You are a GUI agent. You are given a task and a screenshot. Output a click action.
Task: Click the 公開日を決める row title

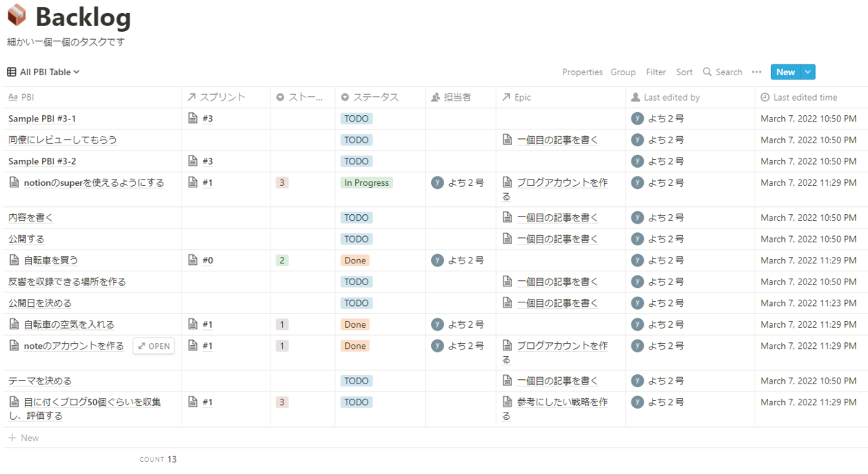[x=40, y=302]
